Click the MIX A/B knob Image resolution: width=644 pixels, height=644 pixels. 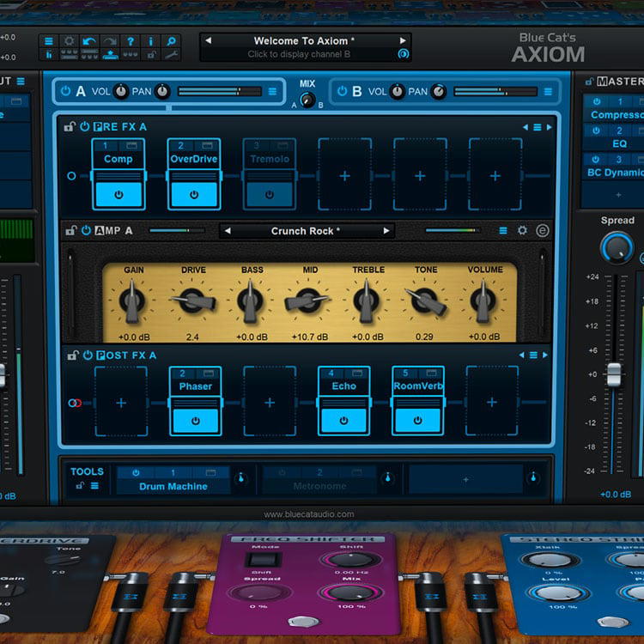pyautogui.click(x=307, y=100)
